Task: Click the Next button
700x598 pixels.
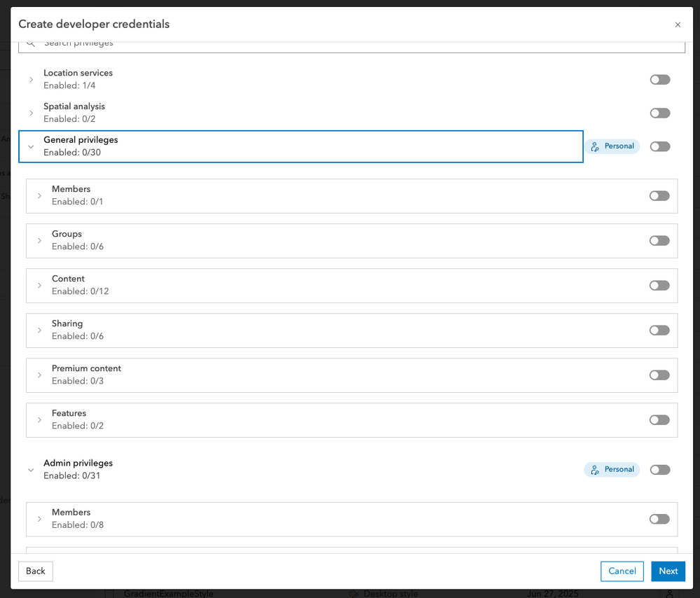Action: tap(668, 571)
